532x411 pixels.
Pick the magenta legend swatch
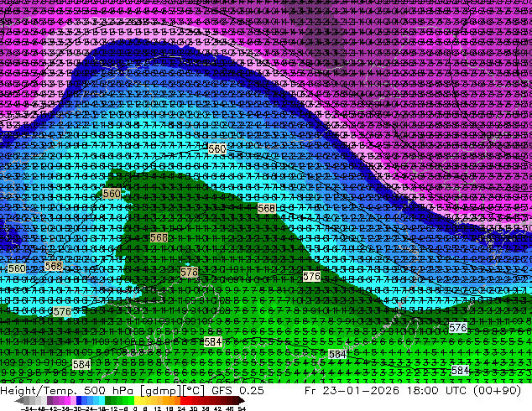(x=67, y=400)
